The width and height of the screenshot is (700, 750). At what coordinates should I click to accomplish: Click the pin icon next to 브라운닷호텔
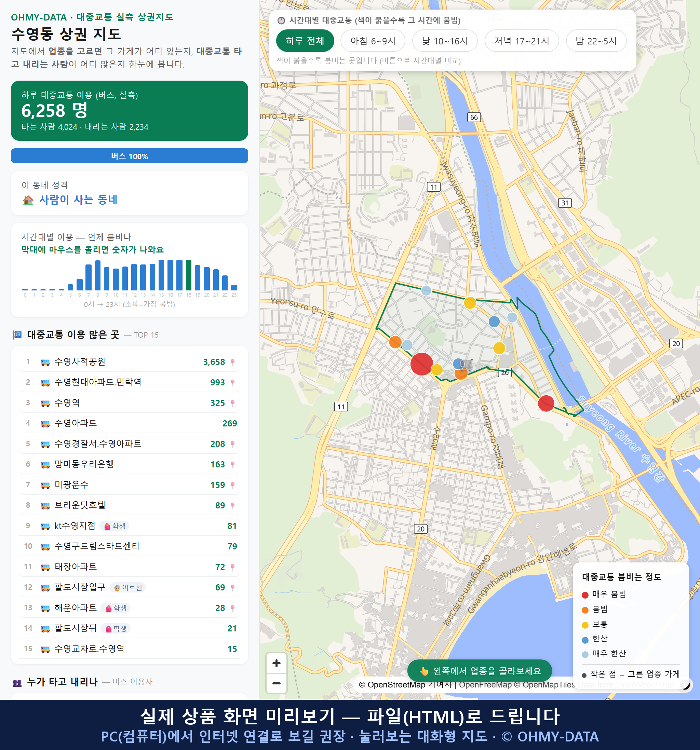click(232, 505)
